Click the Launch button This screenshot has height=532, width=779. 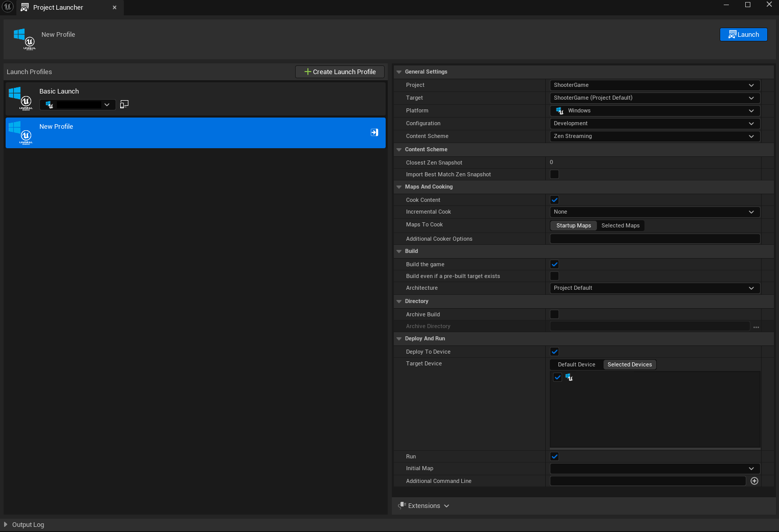click(743, 34)
